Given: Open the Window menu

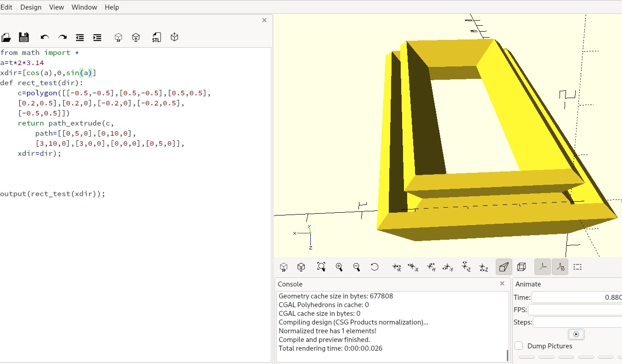Looking at the screenshot, I should pyautogui.click(x=84, y=7).
